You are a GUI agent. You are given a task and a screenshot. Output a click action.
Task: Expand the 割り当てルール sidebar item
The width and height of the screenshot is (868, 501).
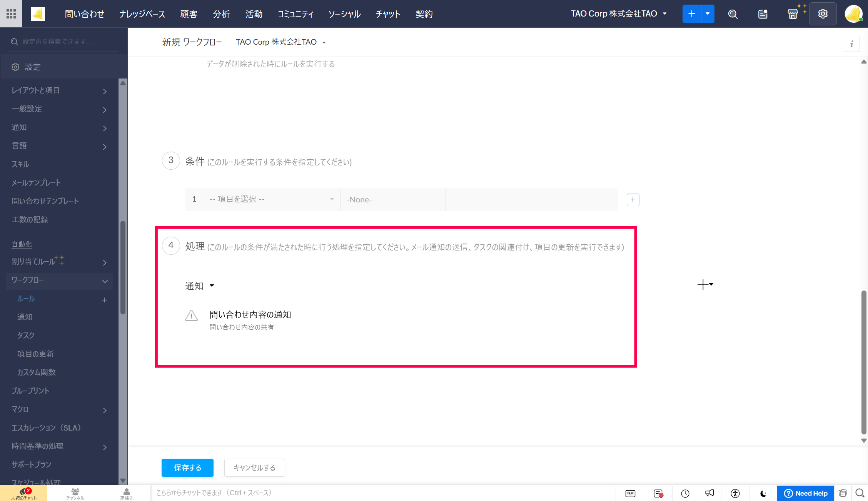pos(105,262)
